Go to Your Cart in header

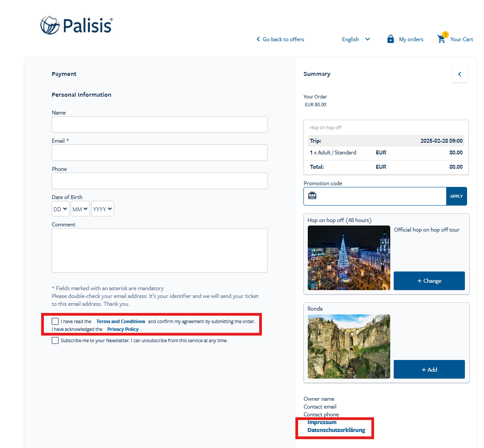tap(461, 39)
